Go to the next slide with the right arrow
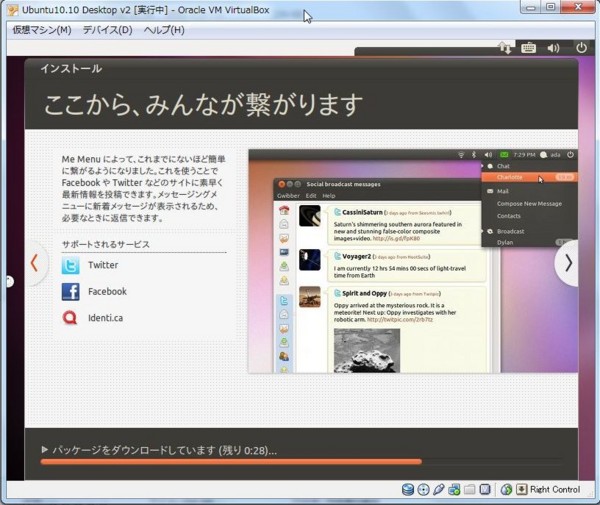 coord(568,263)
